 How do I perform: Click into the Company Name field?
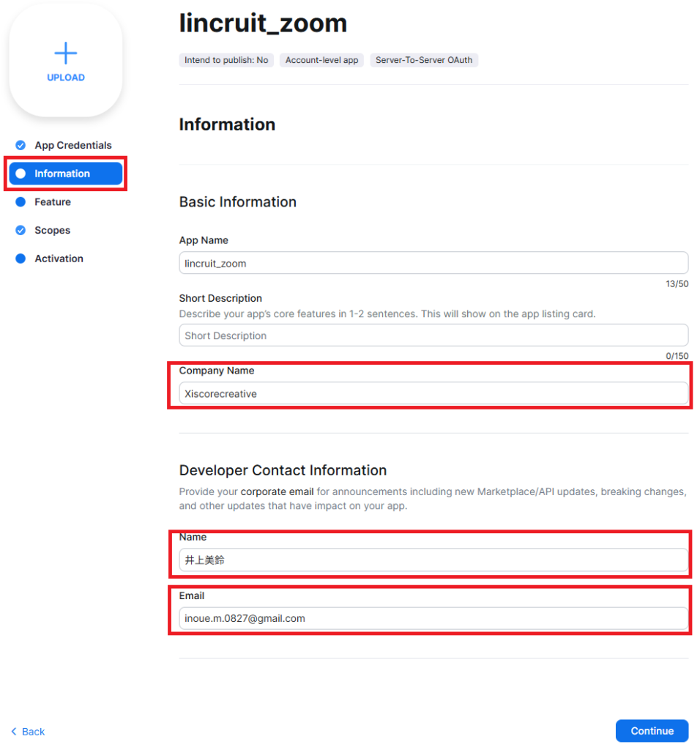click(433, 393)
